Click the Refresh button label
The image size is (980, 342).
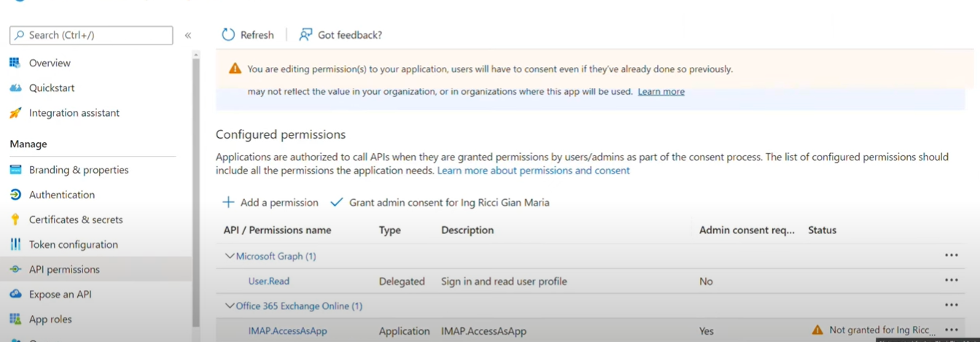(257, 35)
